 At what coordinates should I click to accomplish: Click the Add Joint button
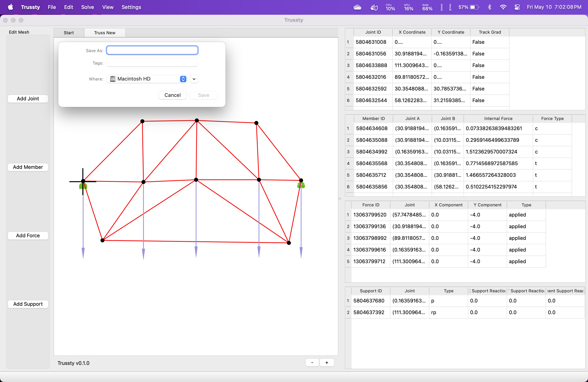pos(28,99)
